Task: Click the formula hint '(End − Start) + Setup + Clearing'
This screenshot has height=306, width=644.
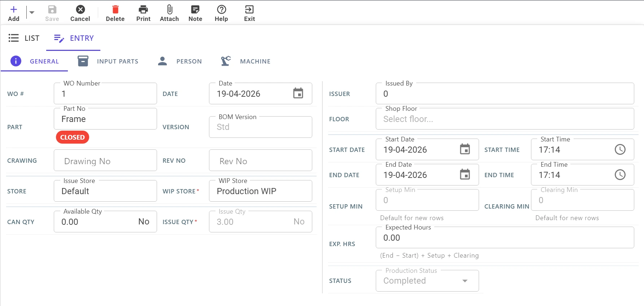Action: click(429, 255)
